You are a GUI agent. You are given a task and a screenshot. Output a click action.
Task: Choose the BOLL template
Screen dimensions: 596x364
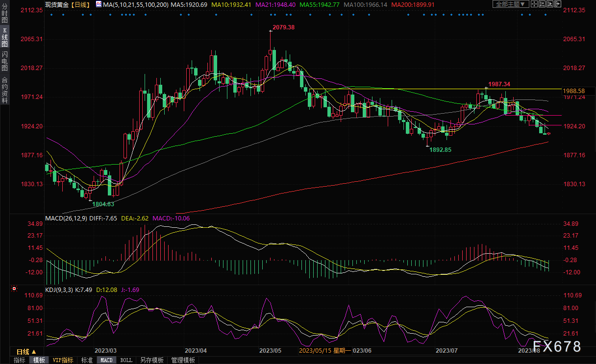(x=126, y=360)
